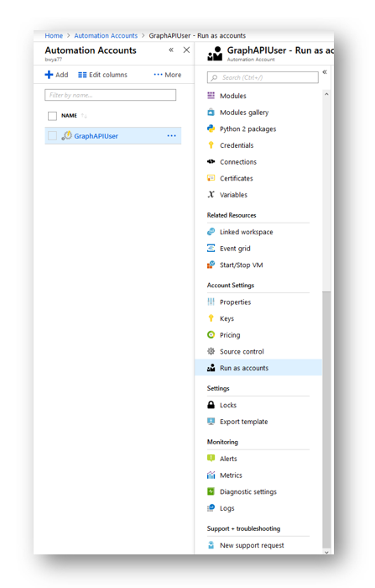
Task: Click the Python 2 packages icon
Action: pyautogui.click(x=211, y=129)
